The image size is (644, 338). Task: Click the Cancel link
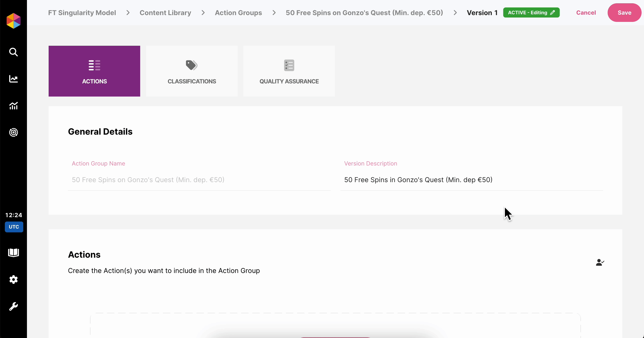(586, 12)
